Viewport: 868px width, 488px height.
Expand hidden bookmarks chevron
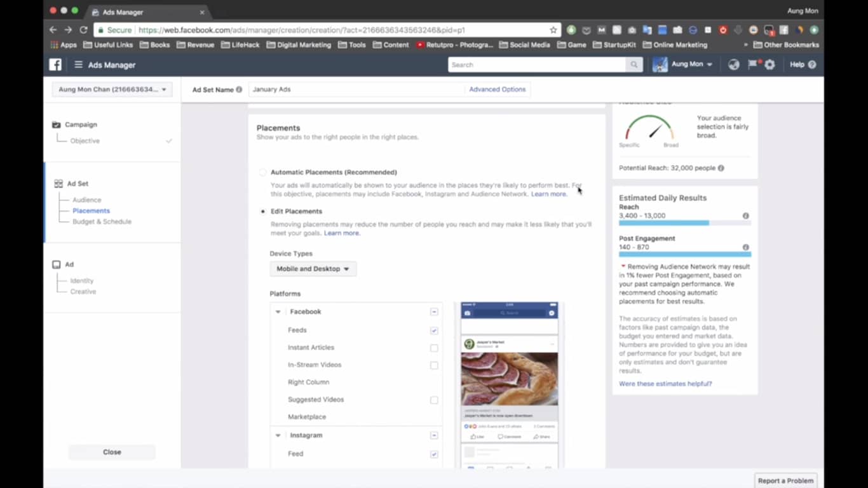745,45
